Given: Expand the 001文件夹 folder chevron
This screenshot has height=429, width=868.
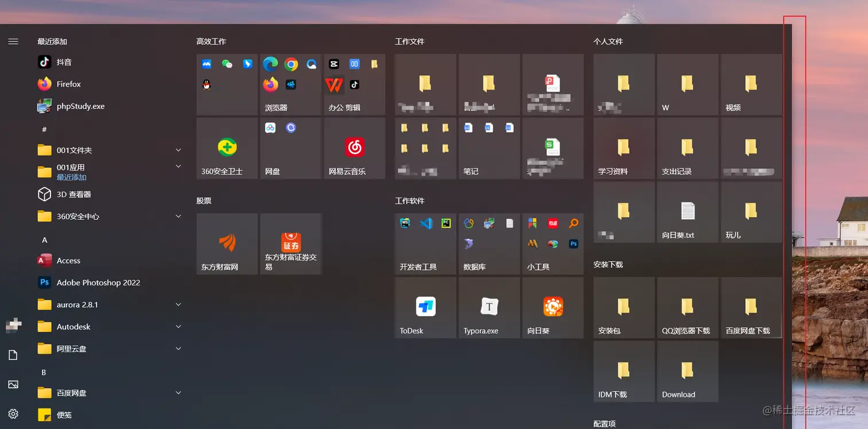Looking at the screenshot, I should 178,150.
